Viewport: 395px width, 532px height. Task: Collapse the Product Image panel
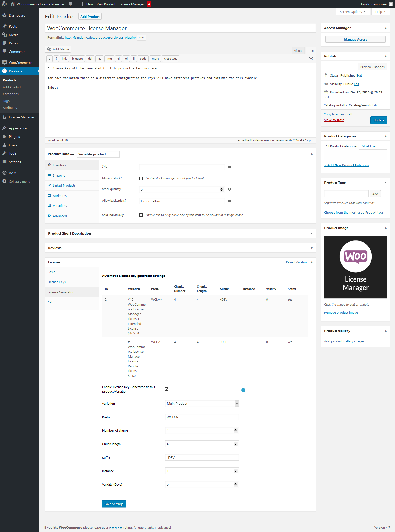pos(386,228)
